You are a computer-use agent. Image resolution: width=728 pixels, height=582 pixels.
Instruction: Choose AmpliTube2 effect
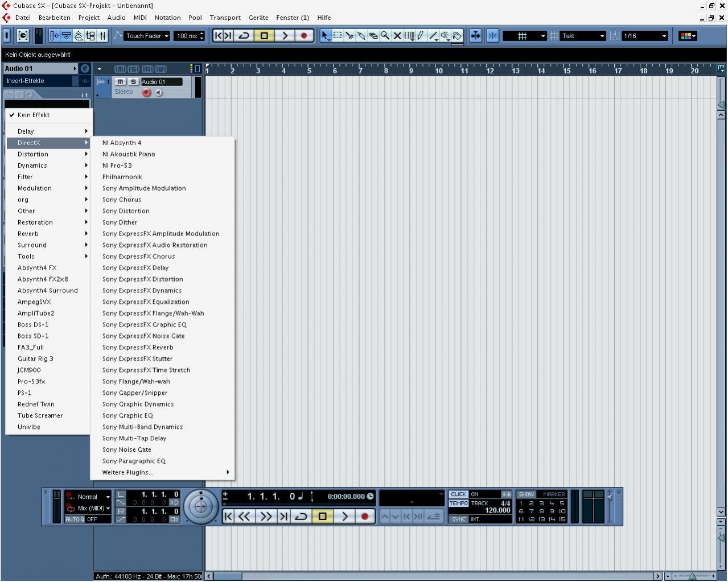(x=49, y=313)
